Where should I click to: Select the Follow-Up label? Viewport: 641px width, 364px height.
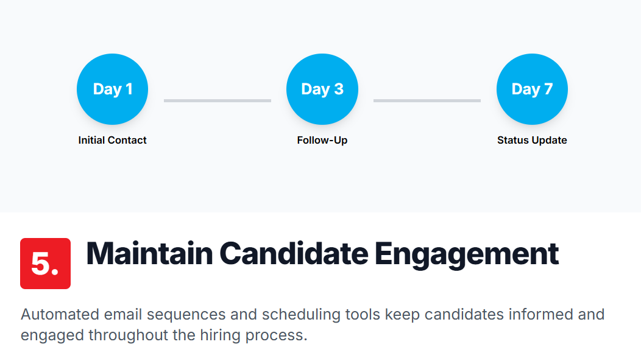tap(322, 140)
